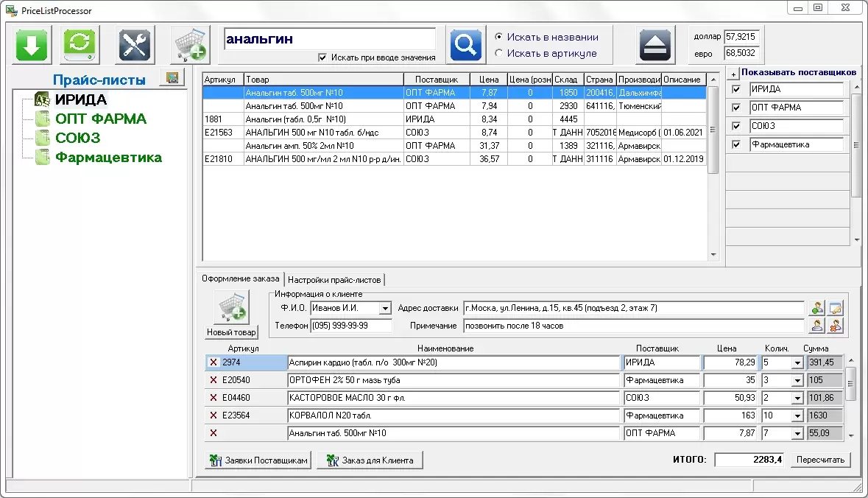Switch to the 'Настройки прайс-листов' tab
This screenshot has height=498, width=868.
pos(334,280)
